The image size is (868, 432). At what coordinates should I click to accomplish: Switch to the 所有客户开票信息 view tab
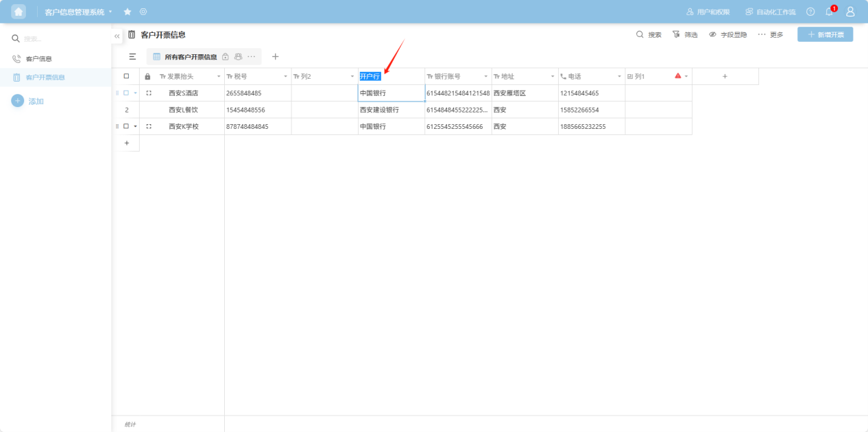pyautogui.click(x=190, y=57)
